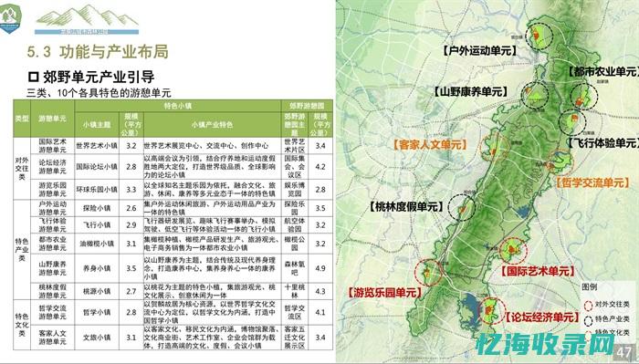Click the '世界艺术小镇' cell
The height and width of the screenshot is (364, 639).
click(97, 146)
